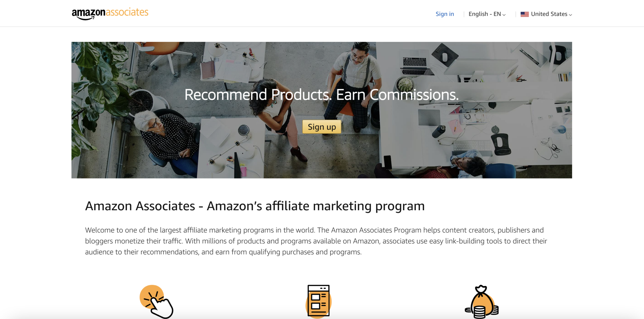The image size is (644, 319).
Task: Click the orange 'associates' word in logo
Action: click(x=127, y=12)
